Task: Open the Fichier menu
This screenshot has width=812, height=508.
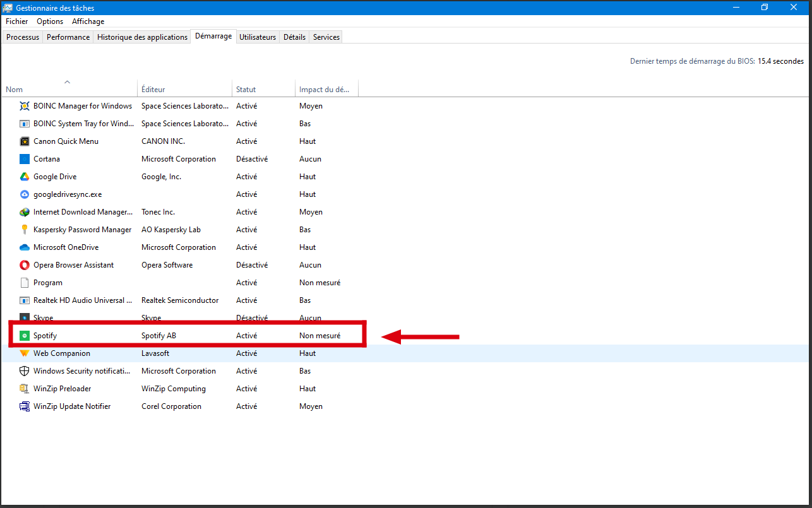Action: tap(17, 21)
